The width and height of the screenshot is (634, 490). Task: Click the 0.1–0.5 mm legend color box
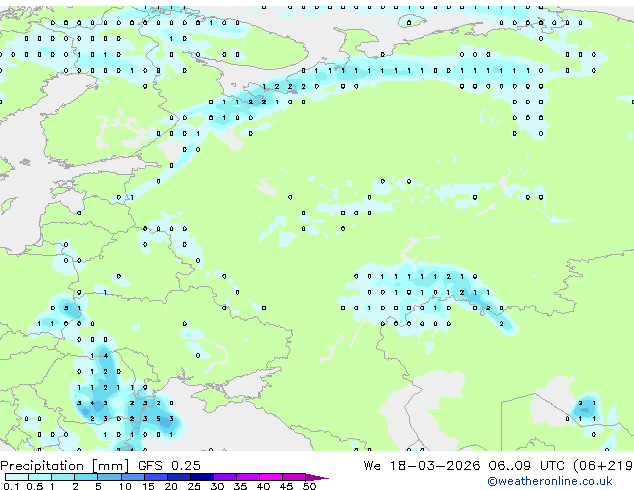pyautogui.click(x=17, y=477)
